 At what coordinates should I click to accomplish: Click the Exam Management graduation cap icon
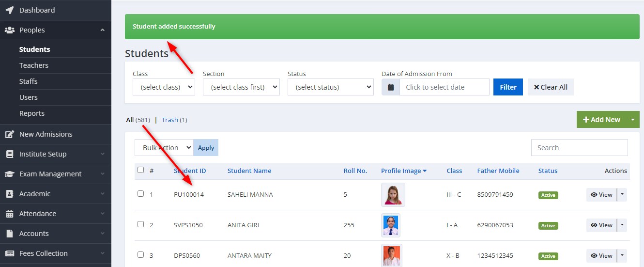click(10, 174)
